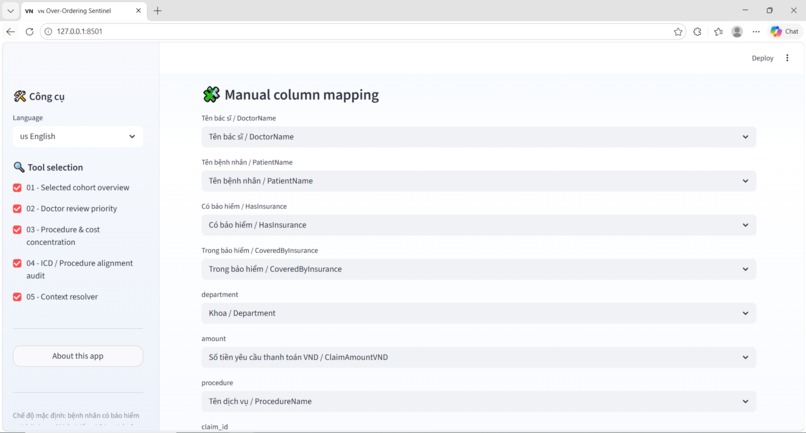Image resolution: width=806 pixels, height=433 pixels.
Task: Uncheck 01 - Selected cohort overview
Action: (x=17, y=188)
